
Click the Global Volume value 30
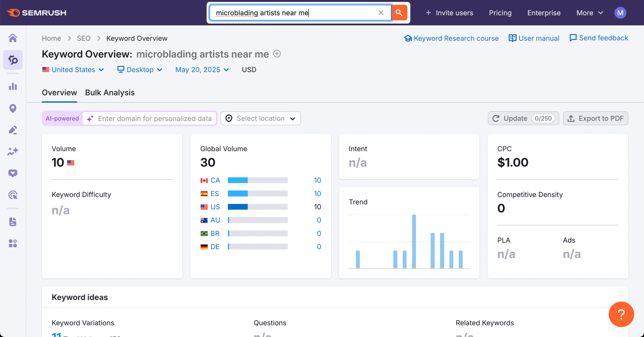coord(208,162)
